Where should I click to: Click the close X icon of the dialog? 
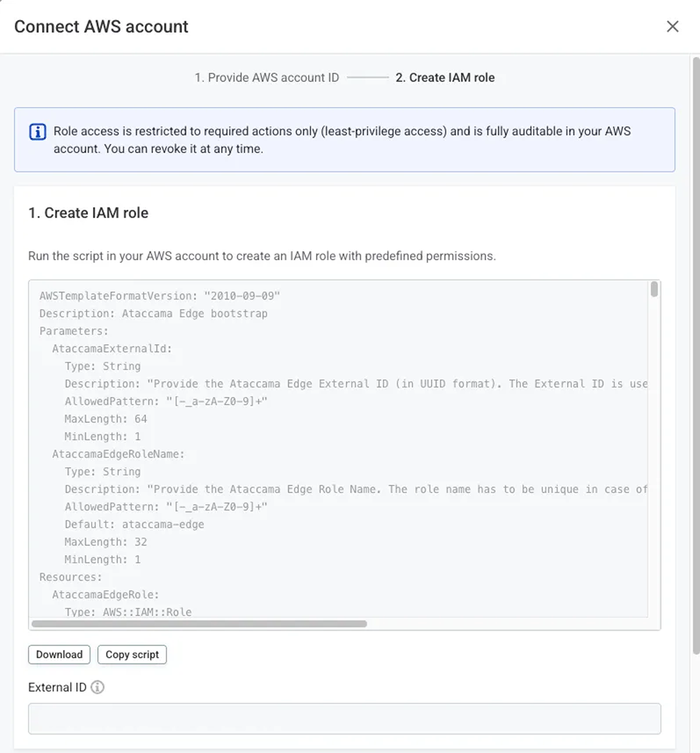[x=673, y=27]
